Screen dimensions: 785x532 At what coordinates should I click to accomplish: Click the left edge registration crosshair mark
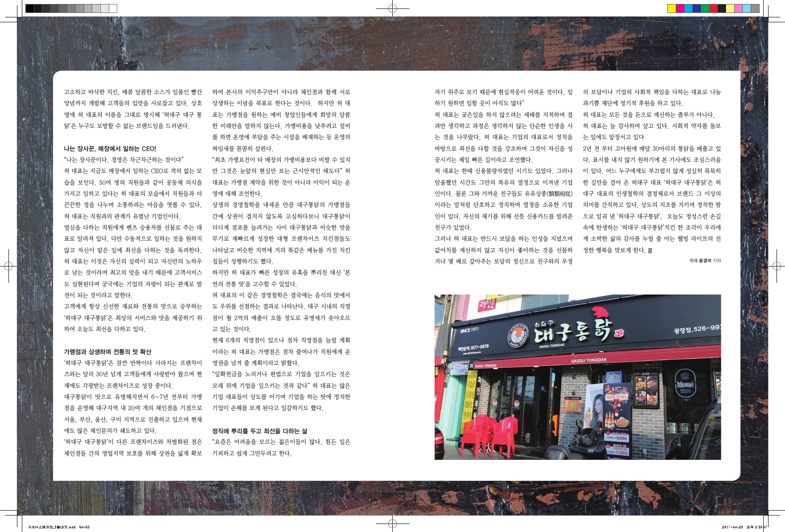[x=8, y=266]
